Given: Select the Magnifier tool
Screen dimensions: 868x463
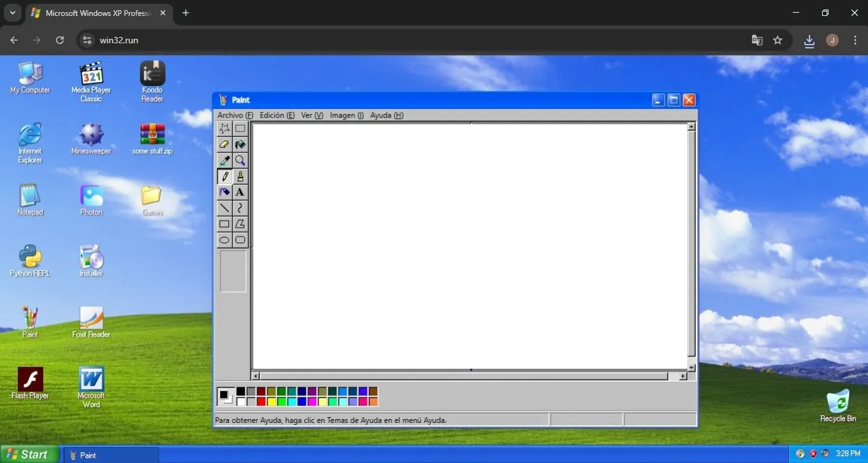Looking at the screenshot, I should [240, 160].
